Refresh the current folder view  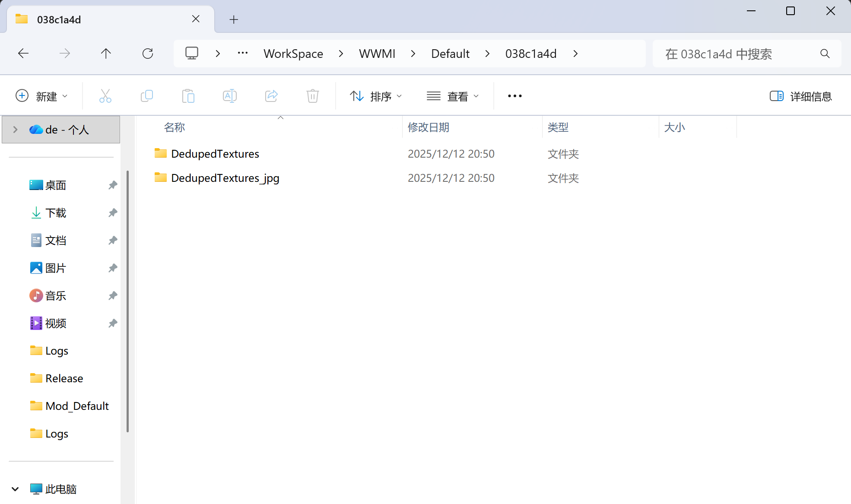[x=148, y=54]
